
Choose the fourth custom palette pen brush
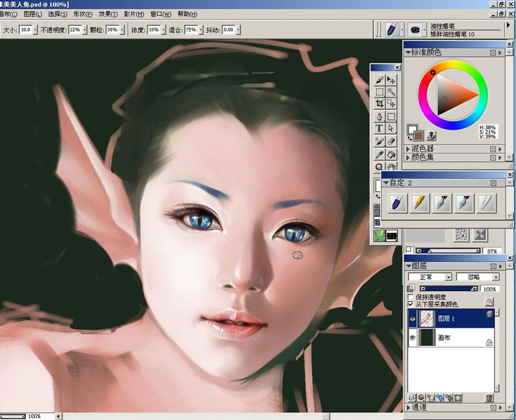(x=464, y=203)
